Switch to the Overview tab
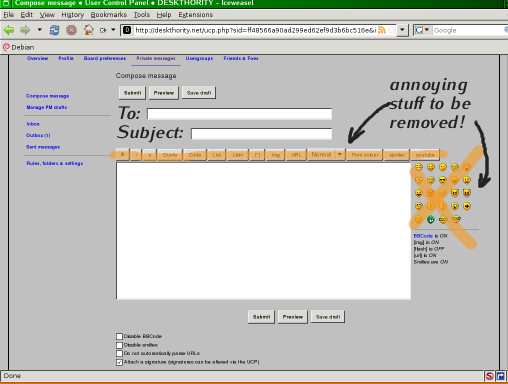Image resolution: width=508 pixels, height=384 pixels. tap(38, 58)
